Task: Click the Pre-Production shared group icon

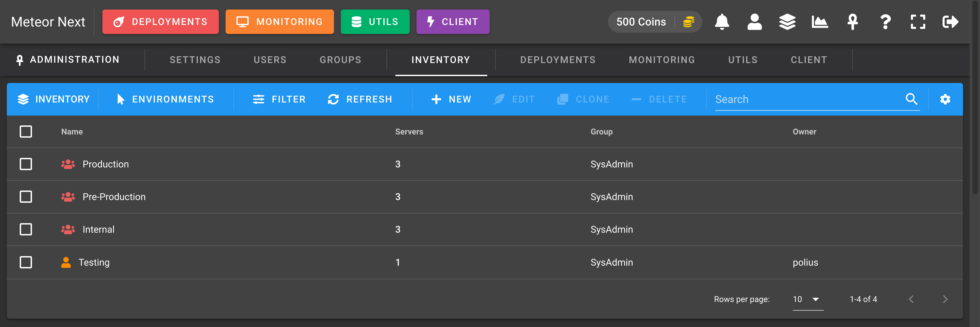Action: (x=68, y=197)
